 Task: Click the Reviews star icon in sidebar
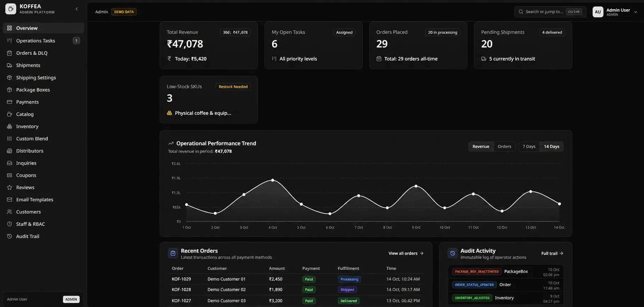point(10,187)
